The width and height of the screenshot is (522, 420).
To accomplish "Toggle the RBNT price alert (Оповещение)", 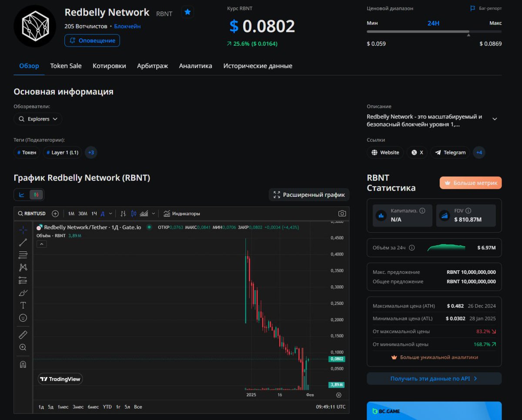I will point(92,40).
